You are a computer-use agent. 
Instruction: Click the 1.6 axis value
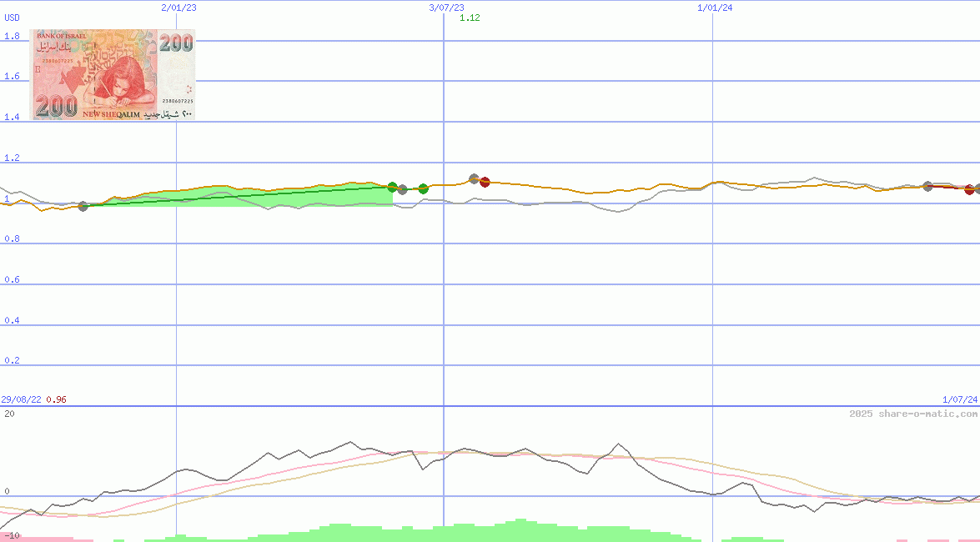12,76
